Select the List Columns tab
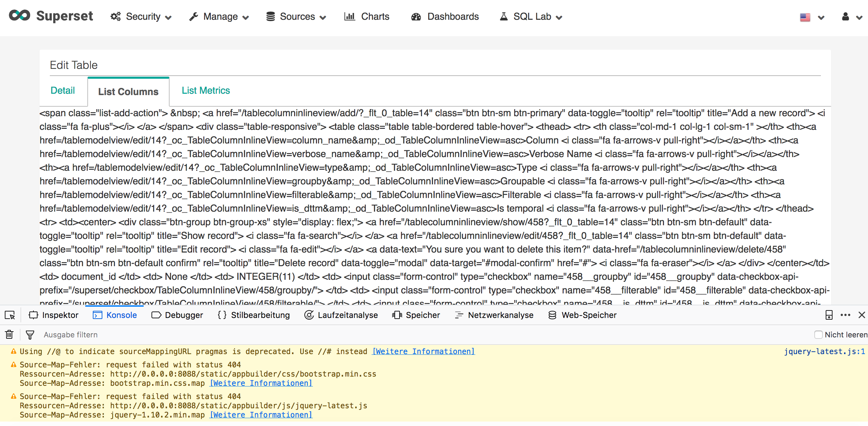Viewport: 868px width, 426px height. pos(128,92)
